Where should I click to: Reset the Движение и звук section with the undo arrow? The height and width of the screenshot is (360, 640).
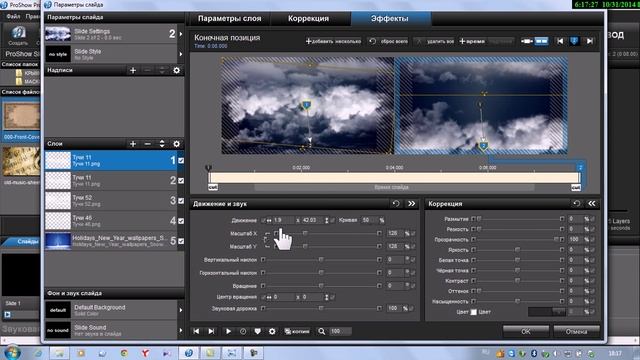(396, 203)
